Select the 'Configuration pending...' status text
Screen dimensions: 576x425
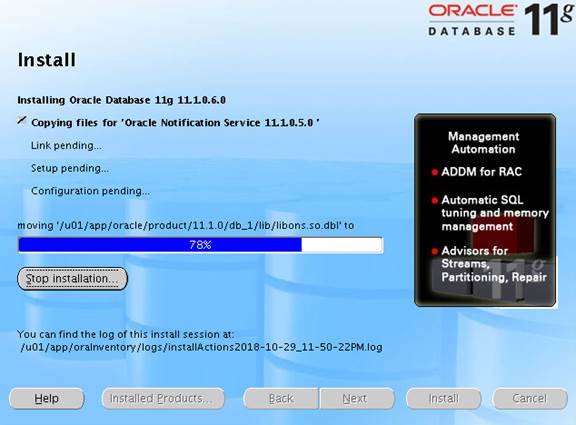(90, 191)
